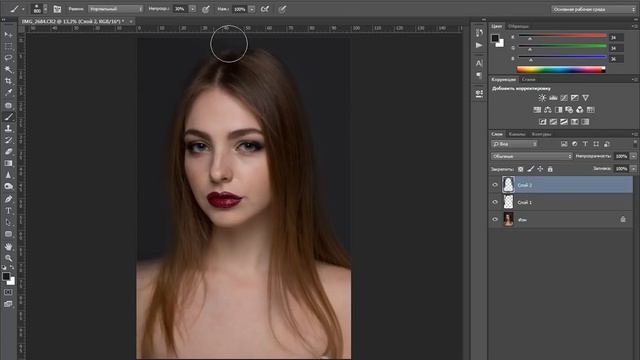Open workspace switcher dropdown
This screenshot has width=640, height=360.
[x=593, y=9]
